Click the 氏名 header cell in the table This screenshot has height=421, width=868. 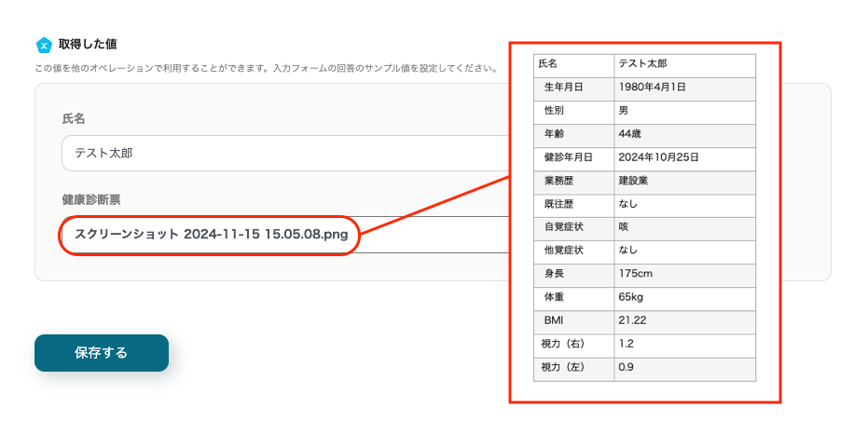574,66
